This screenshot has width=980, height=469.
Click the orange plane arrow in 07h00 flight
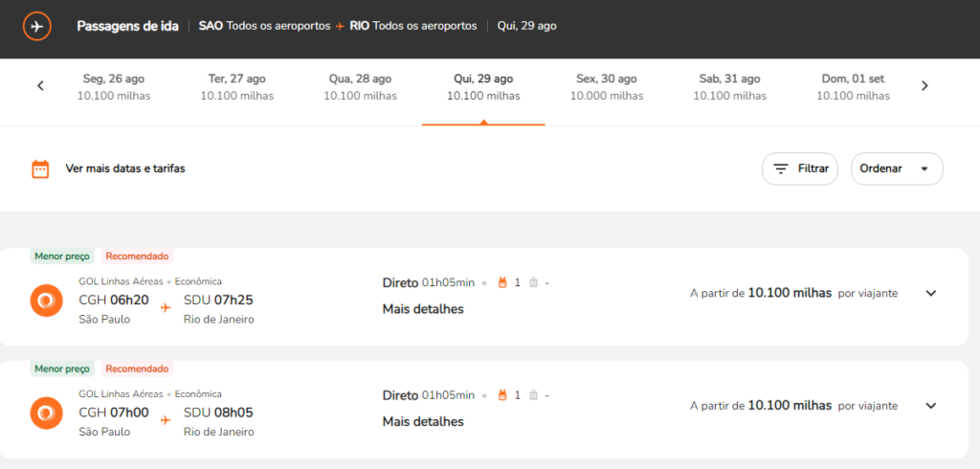point(166,420)
